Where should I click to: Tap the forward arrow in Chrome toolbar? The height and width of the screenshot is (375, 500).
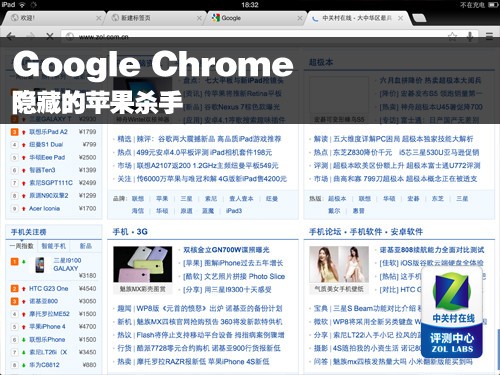[30, 36]
